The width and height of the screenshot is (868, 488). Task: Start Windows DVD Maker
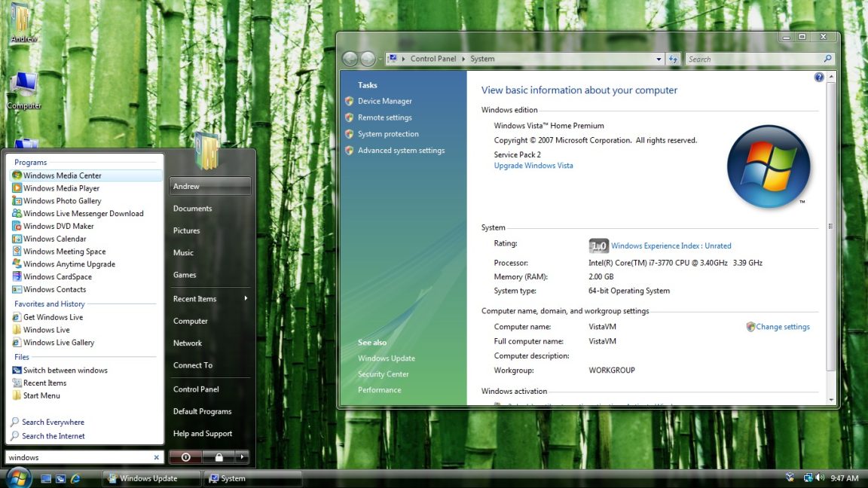pyautogui.click(x=53, y=225)
